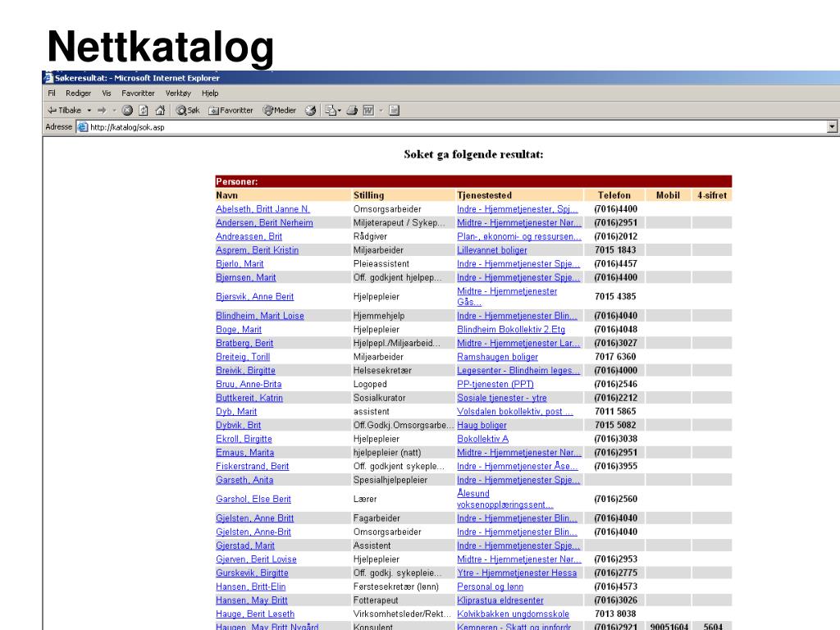Open Andersen, Berit Nerheim link
This screenshot has width=840, height=630.
264,223
